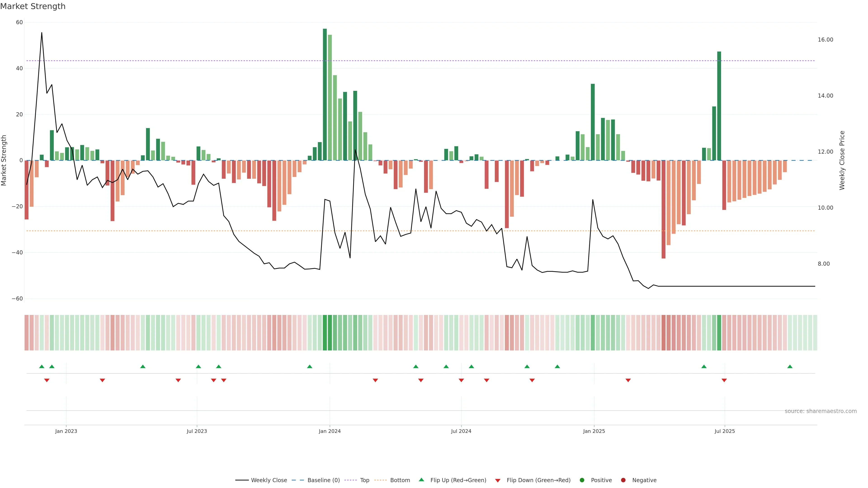Click the Jan 2024 x-axis label
The width and height of the screenshot is (868, 488).
coord(330,431)
